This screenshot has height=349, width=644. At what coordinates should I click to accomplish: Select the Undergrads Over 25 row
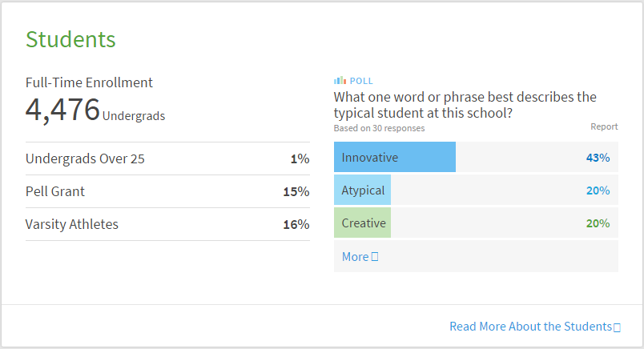click(x=167, y=159)
